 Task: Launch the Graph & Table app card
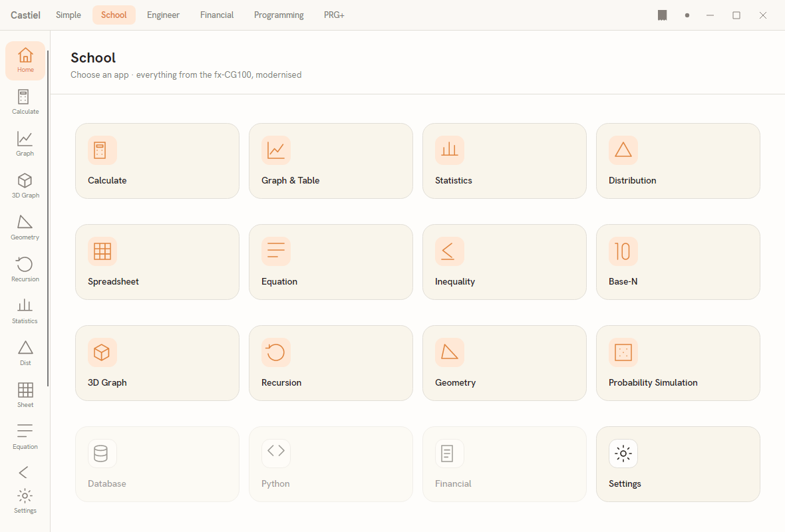(x=331, y=161)
